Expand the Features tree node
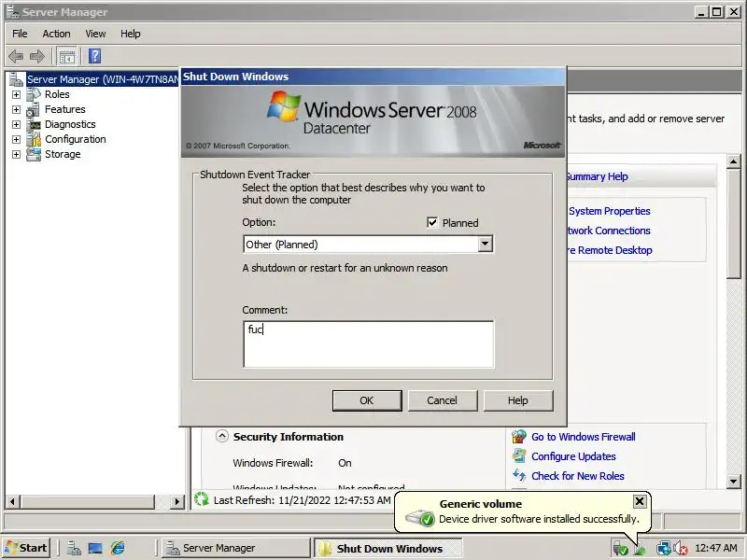The height and width of the screenshot is (560, 747). pyautogui.click(x=16, y=109)
